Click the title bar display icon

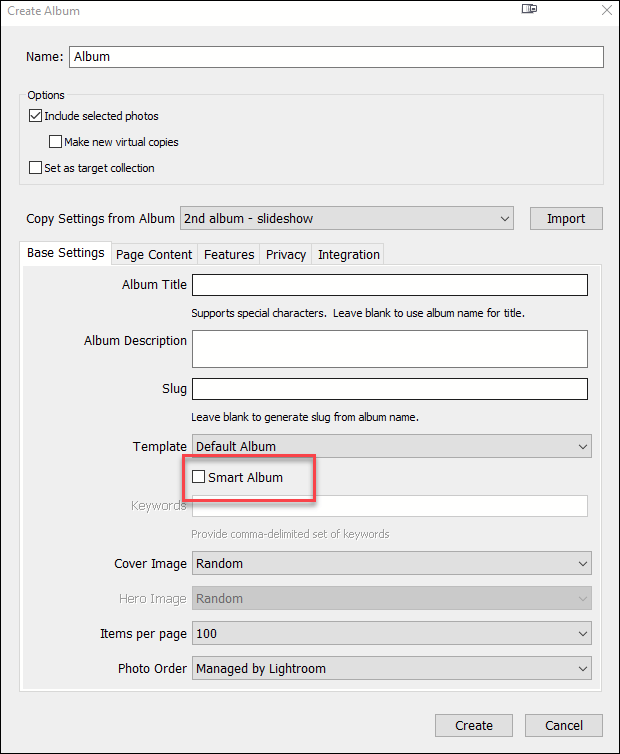pyautogui.click(x=529, y=9)
